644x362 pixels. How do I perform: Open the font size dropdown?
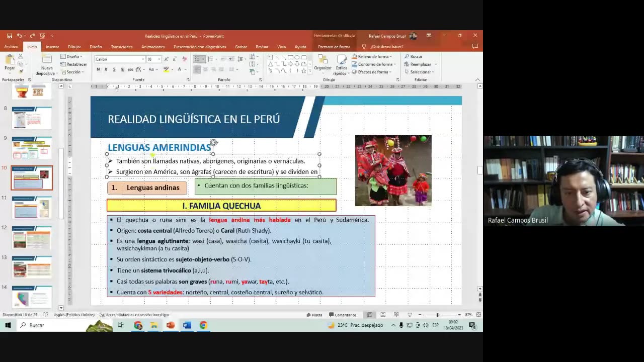coord(159,59)
